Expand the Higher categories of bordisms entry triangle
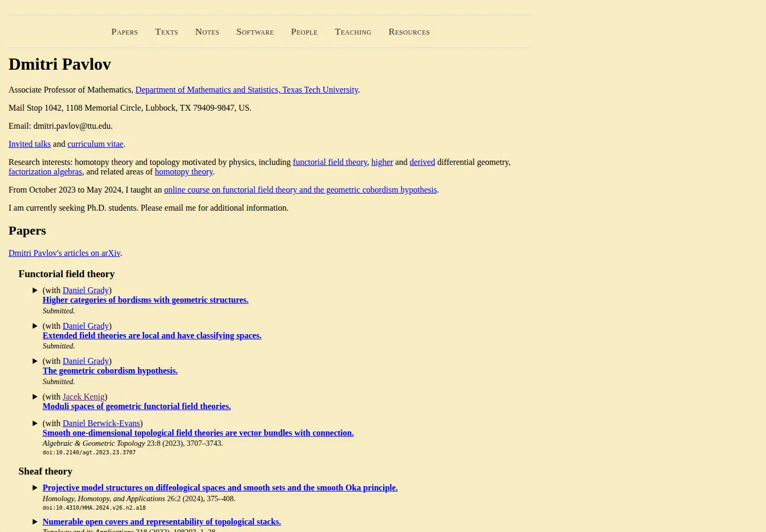 (35, 290)
